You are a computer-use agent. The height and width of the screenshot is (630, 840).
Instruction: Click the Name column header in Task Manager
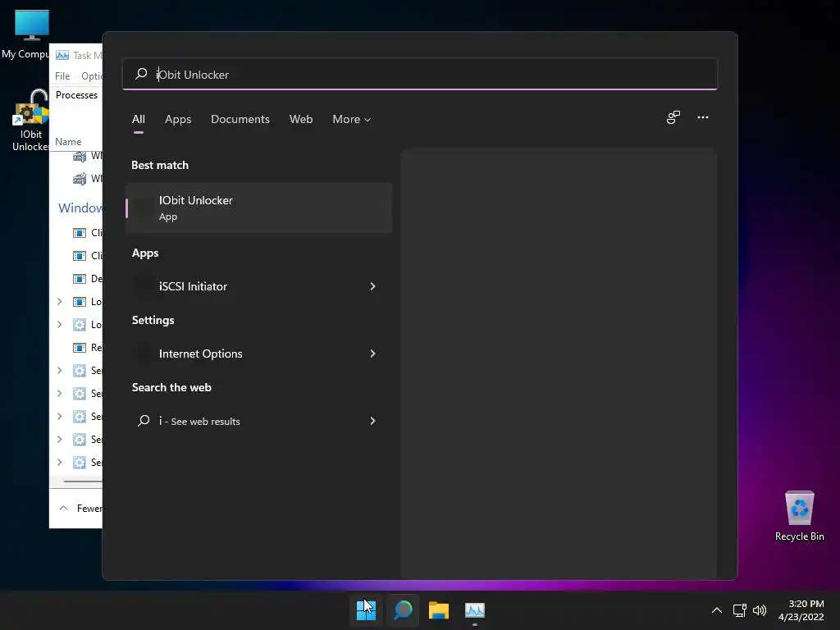68,141
